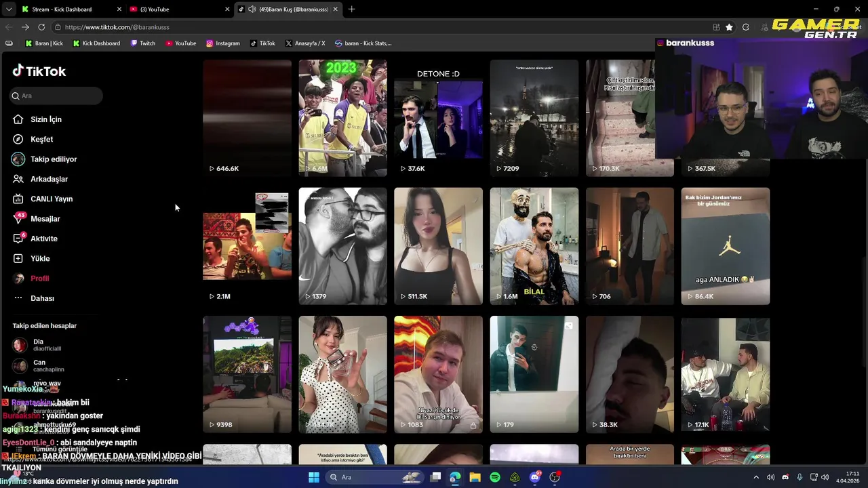Open the 2023 video thumbnail
Image resolution: width=868 pixels, height=488 pixels.
(x=342, y=118)
